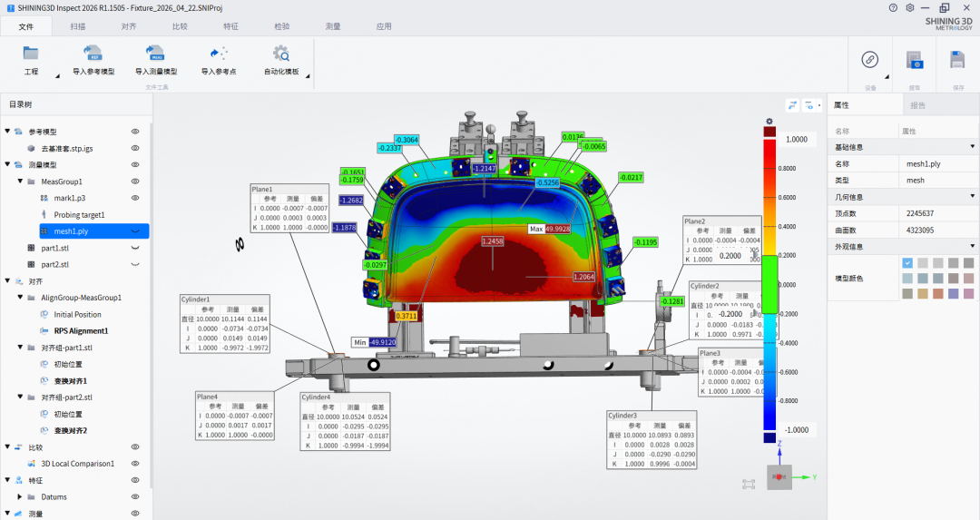Click the 保存 save disk icon
980x520 pixels.
(957, 60)
